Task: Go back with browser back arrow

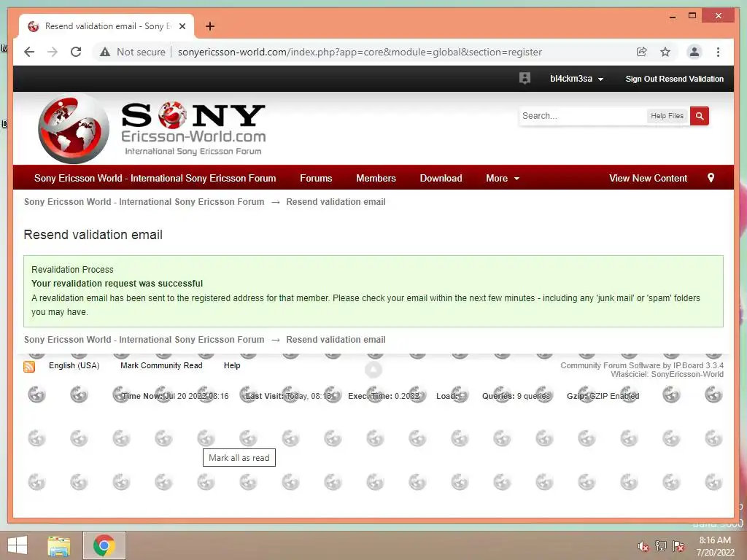Action: [x=29, y=52]
